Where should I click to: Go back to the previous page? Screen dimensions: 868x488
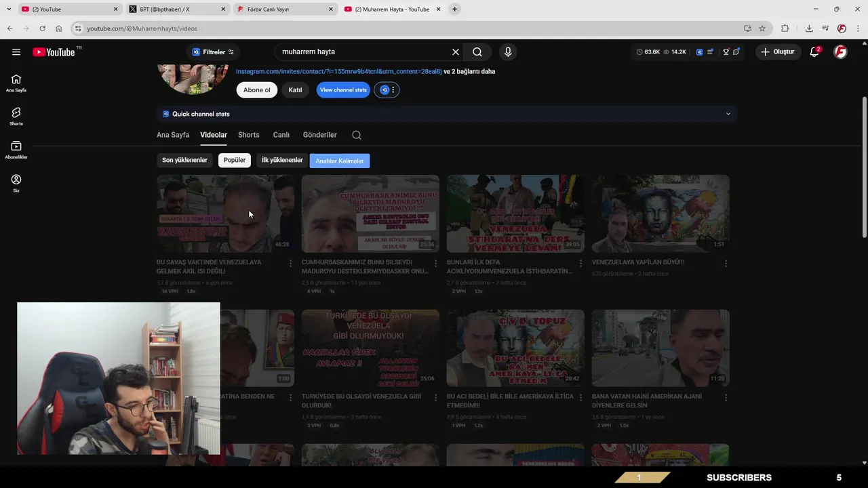coord(9,28)
